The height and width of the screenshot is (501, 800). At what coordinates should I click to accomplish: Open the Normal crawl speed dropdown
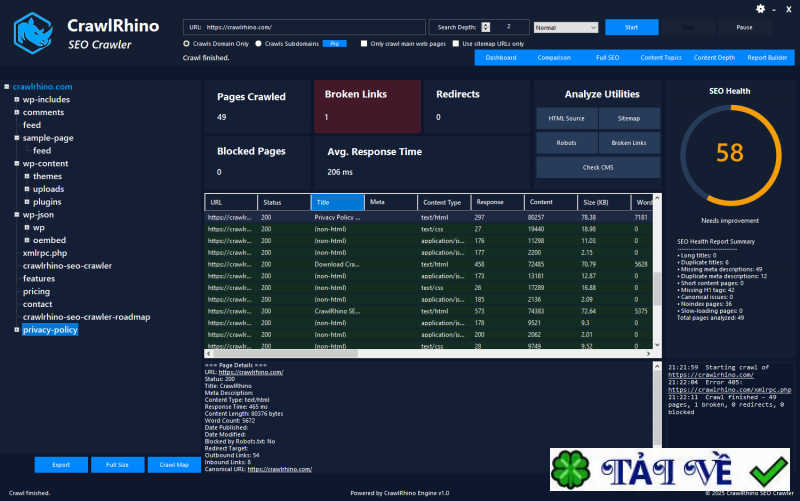click(x=565, y=27)
